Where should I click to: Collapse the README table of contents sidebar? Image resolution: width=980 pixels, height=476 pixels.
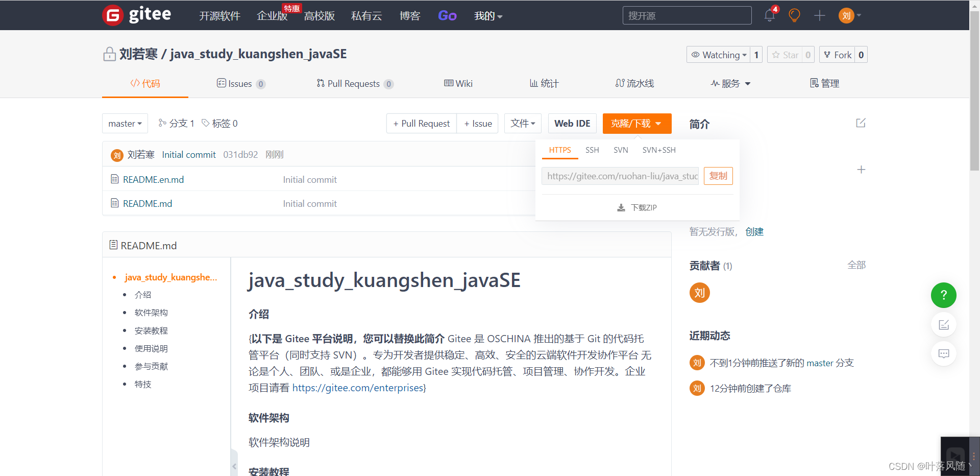(x=234, y=466)
